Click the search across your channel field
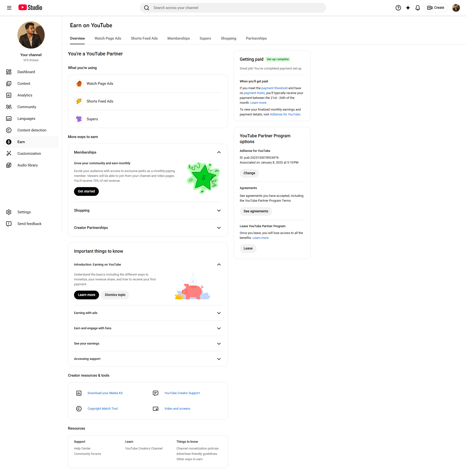 point(233,8)
